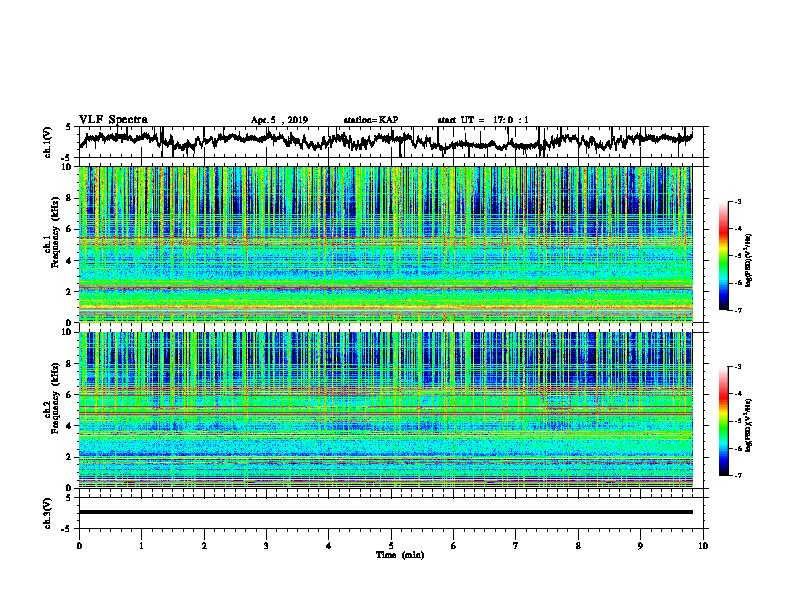Click the "6" tick on the Time axis
The width and height of the screenshot is (792, 612).
pyautogui.click(x=454, y=546)
